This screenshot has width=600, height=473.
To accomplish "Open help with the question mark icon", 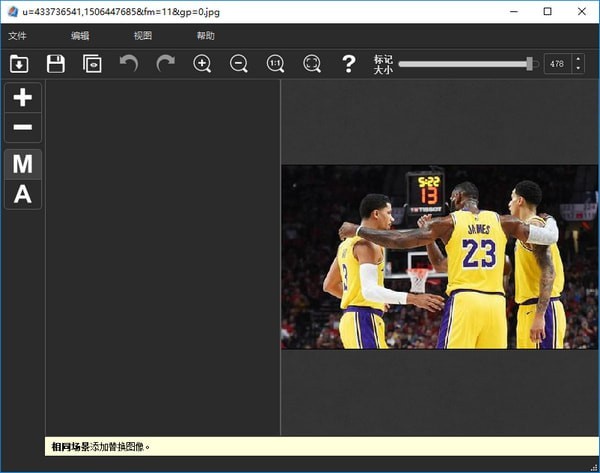I will click(348, 64).
